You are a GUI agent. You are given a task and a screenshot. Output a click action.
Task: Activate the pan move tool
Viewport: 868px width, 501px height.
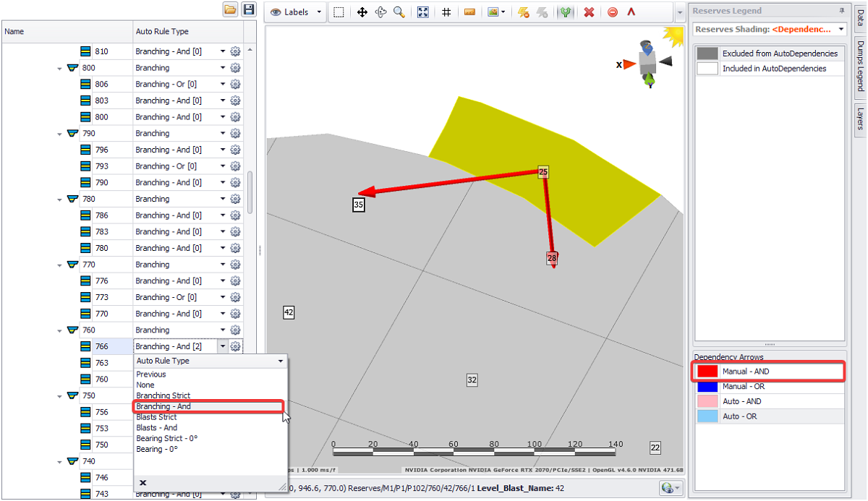362,12
